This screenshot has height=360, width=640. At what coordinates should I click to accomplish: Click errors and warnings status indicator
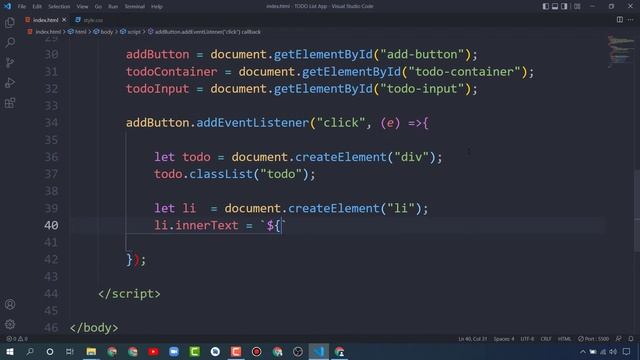[17, 339]
